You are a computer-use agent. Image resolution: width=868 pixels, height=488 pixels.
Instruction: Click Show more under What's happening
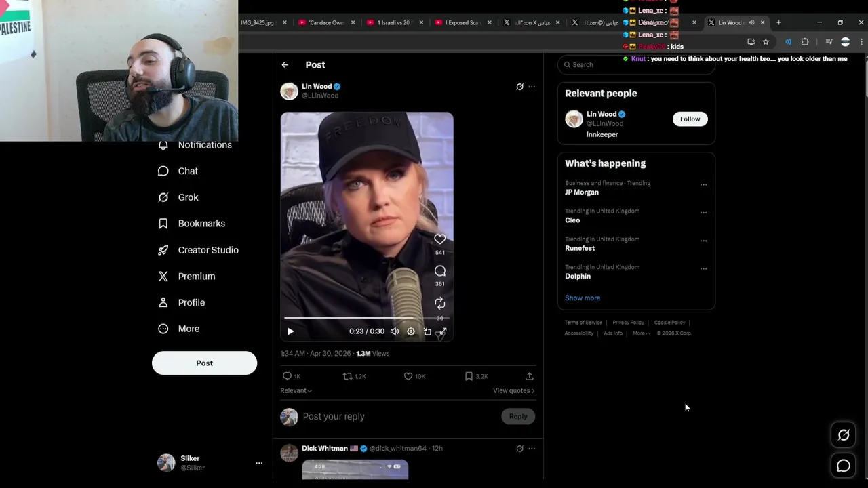pos(583,298)
